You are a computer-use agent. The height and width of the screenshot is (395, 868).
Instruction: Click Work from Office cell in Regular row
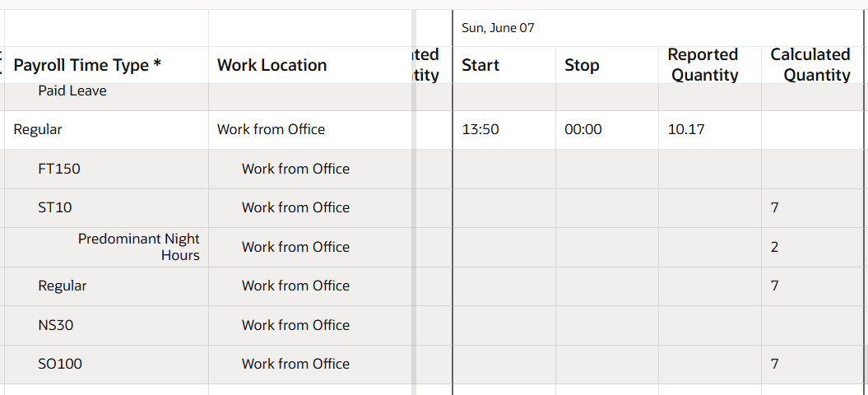(x=271, y=130)
